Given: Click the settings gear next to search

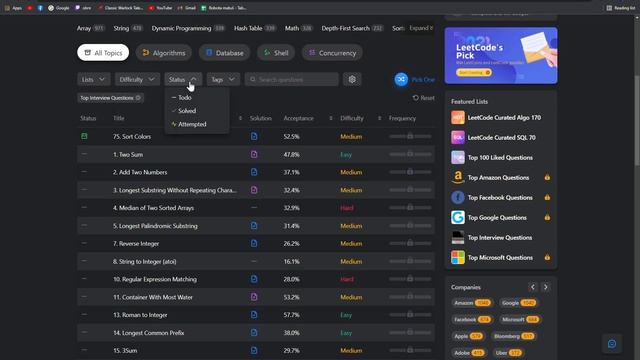Looking at the screenshot, I should pyautogui.click(x=352, y=79).
